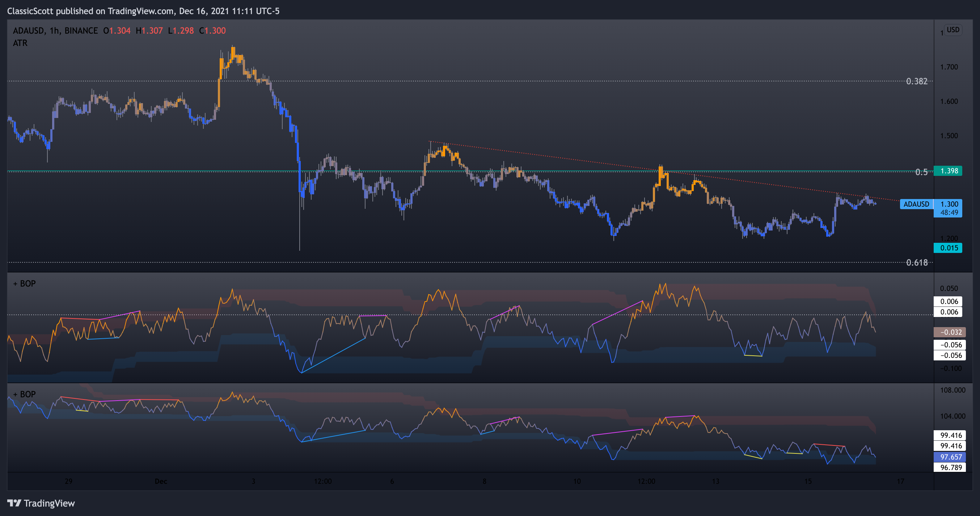Click the 48:49 bar countdown timer
This screenshot has width=980, height=516.
tap(949, 213)
